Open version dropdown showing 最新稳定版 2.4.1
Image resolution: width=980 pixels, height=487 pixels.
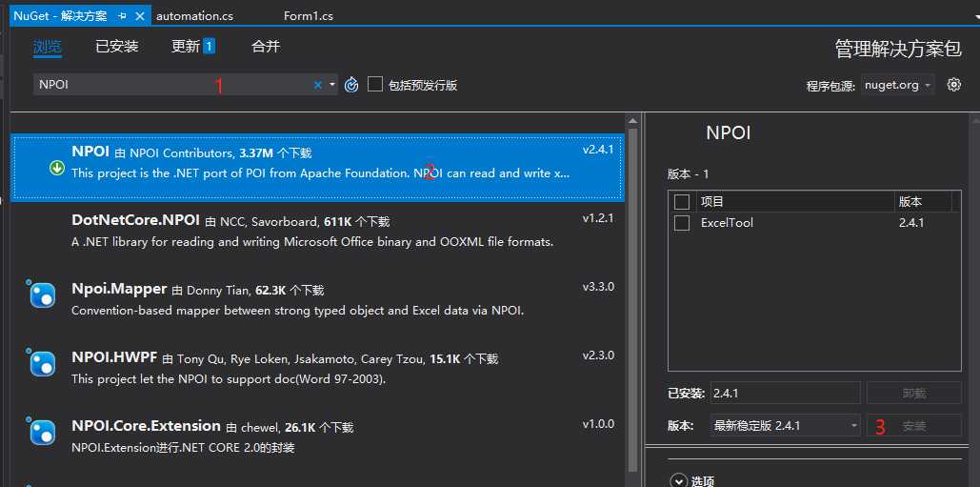click(785, 426)
